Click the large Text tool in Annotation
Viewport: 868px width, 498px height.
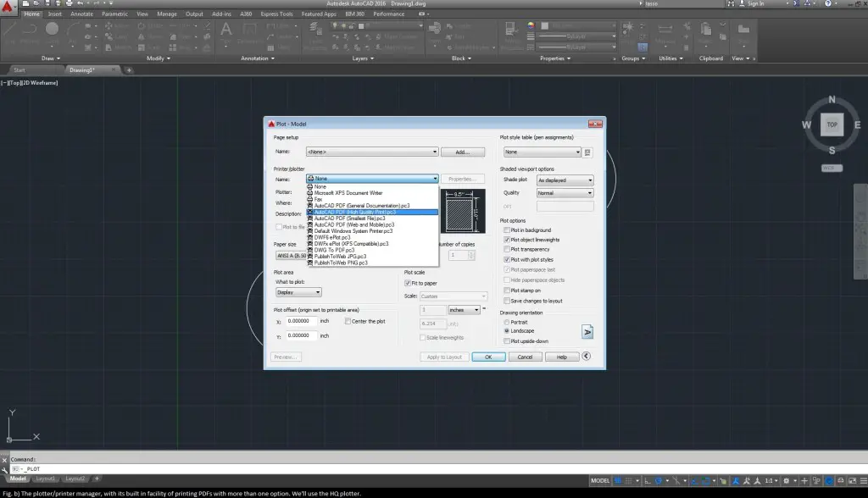coord(226,30)
